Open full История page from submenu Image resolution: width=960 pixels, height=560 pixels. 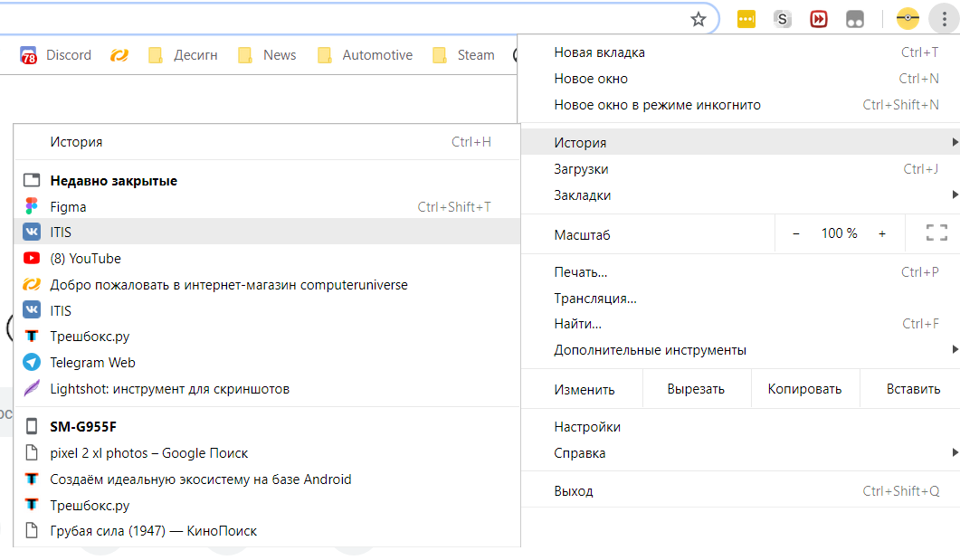[x=267, y=142]
